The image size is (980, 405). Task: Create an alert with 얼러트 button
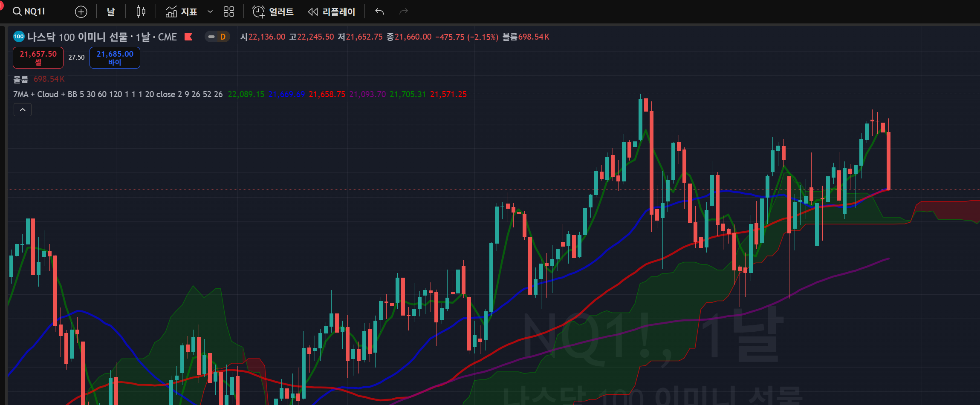click(273, 12)
